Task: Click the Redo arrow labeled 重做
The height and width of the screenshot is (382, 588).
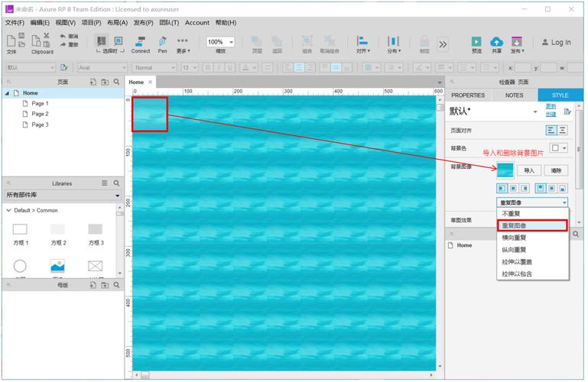Action: coord(69,44)
